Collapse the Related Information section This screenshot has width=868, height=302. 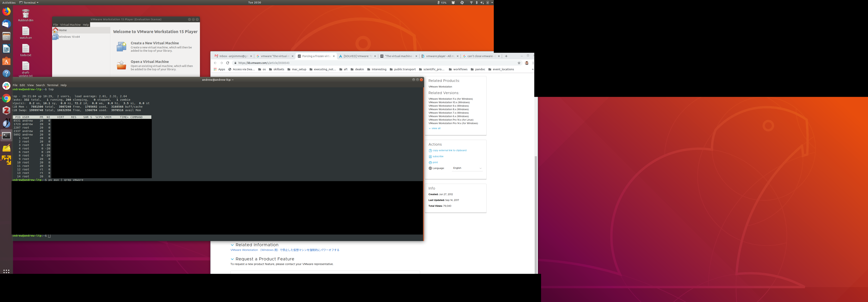tap(232, 245)
